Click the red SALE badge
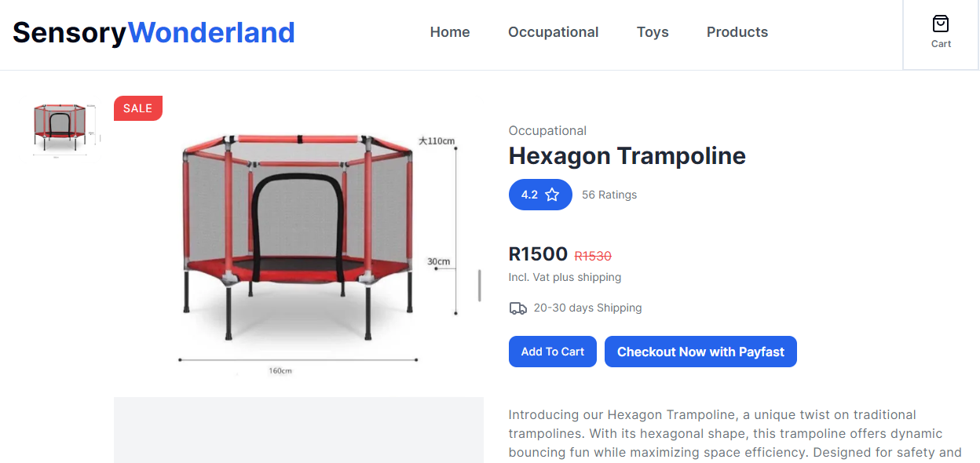The image size is (980, 463). 138,108
